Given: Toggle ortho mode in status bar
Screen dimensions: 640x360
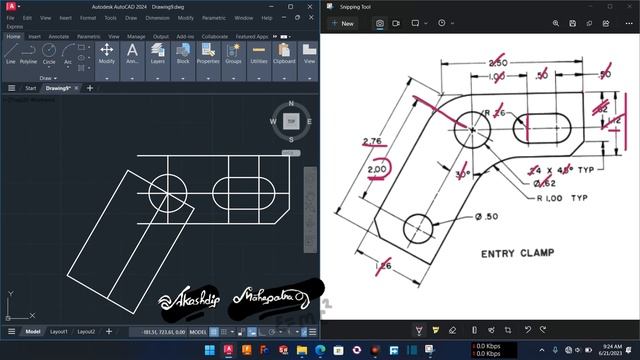Looking at the screenshot, I should (x=262, y=332).
